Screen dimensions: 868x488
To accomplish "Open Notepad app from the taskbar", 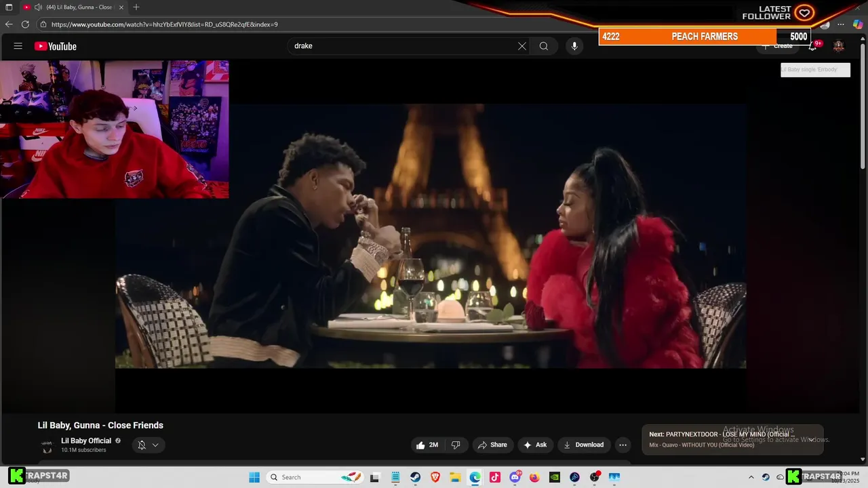I will tap(395, 477).
